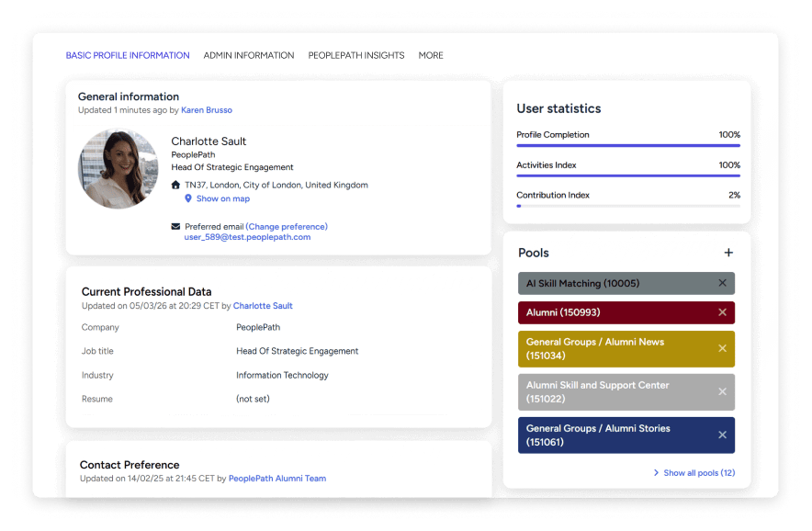Remove the Alumni Skill and Support Center pool
The height and width of the screenshot is (531, 812).
pyautogui.click(x=720, y=392)
